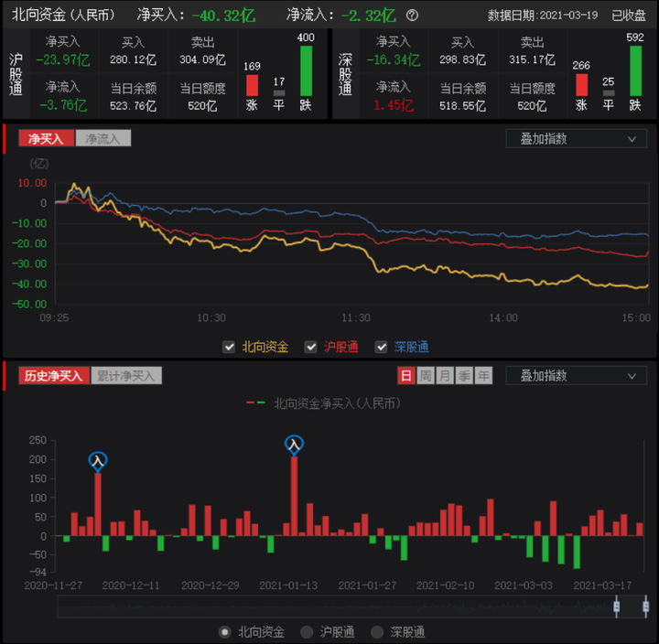Click the 沪股通 净流入 value -3.76亿
Viewport: 659px width, 644px height.
point(63,105)
